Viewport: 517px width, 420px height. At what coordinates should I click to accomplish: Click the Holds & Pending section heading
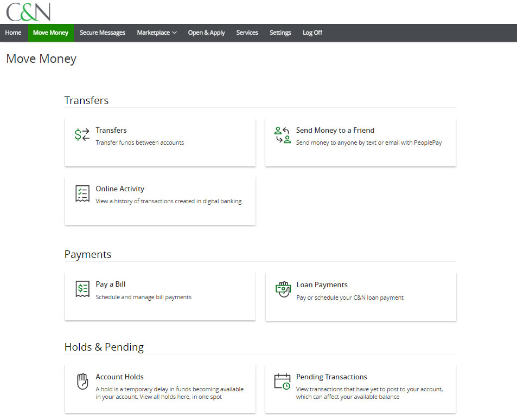click(x=104, y=347)
